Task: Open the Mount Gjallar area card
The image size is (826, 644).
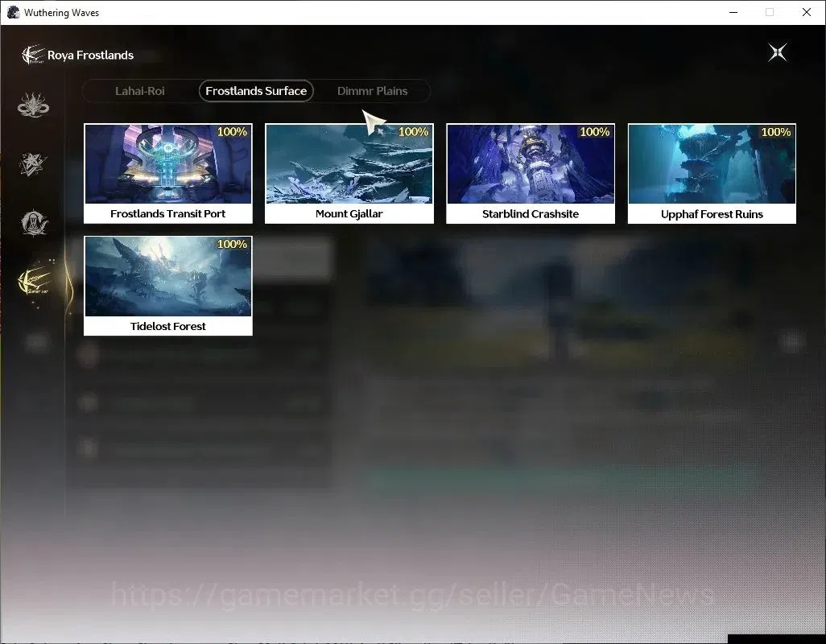Action: (x=349, y=174)
